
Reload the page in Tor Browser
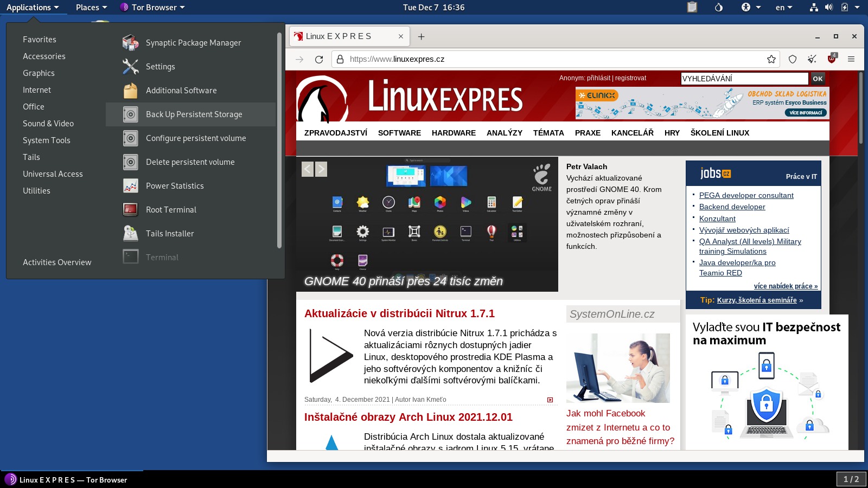[x=319, y=59]
